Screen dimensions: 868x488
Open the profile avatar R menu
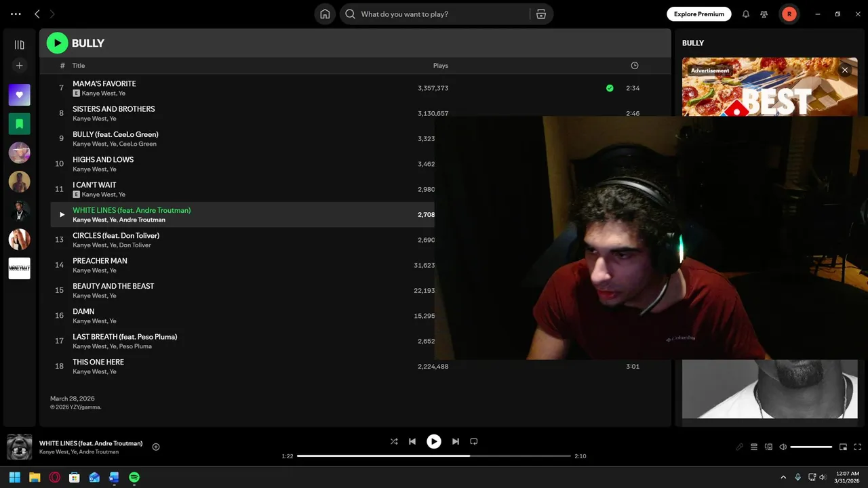[789, 14]
